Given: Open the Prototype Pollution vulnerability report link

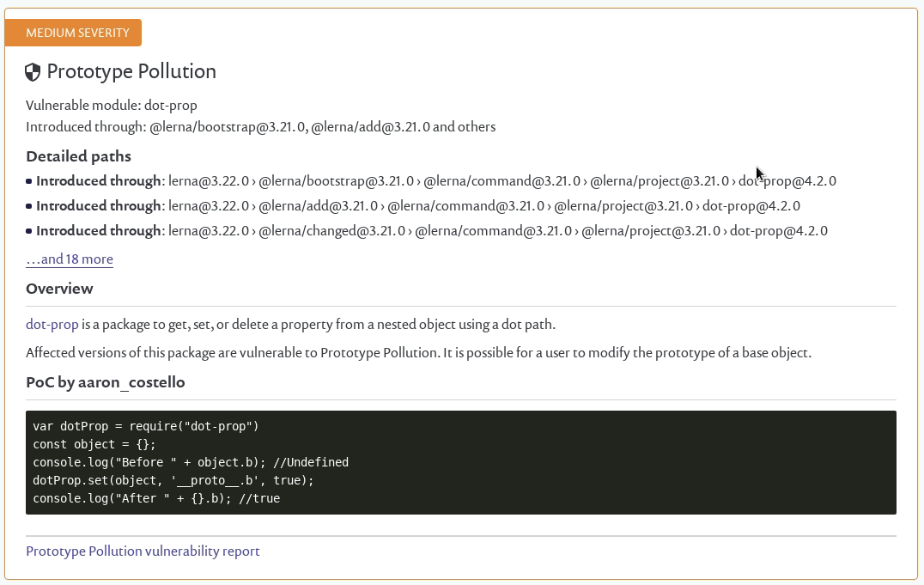Looking at the screenshot, I should click(x=143, y=551).
